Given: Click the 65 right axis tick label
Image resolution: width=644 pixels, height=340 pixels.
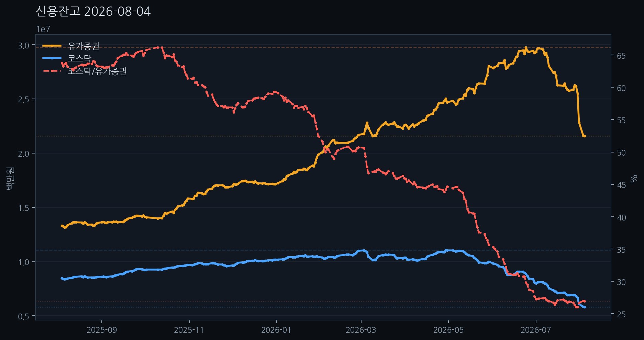Looking at the screenshot, I should [621, 56].
